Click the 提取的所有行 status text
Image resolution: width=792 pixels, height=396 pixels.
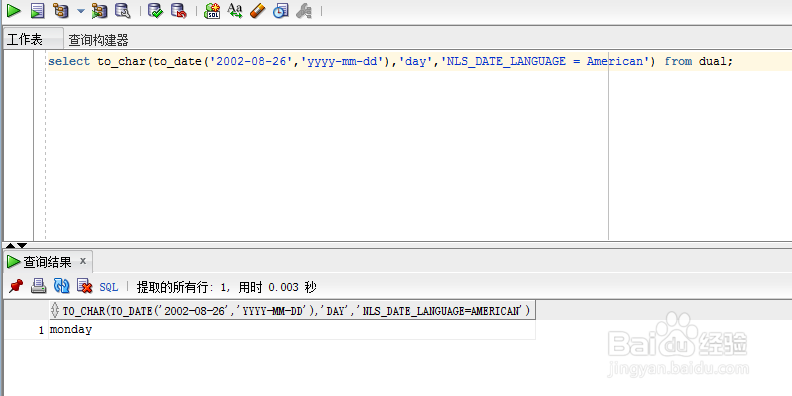(226, 287)
